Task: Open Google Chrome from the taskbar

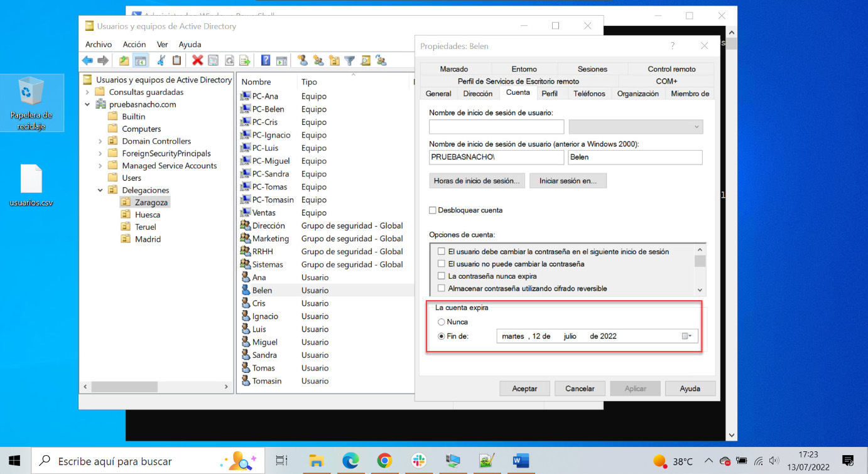Action: (x=384, y=461)
